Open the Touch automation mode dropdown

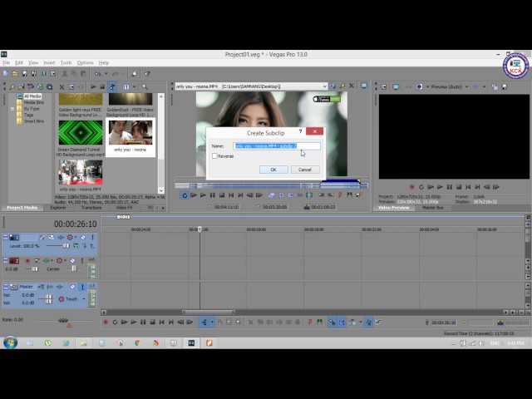tap(84, 299)
